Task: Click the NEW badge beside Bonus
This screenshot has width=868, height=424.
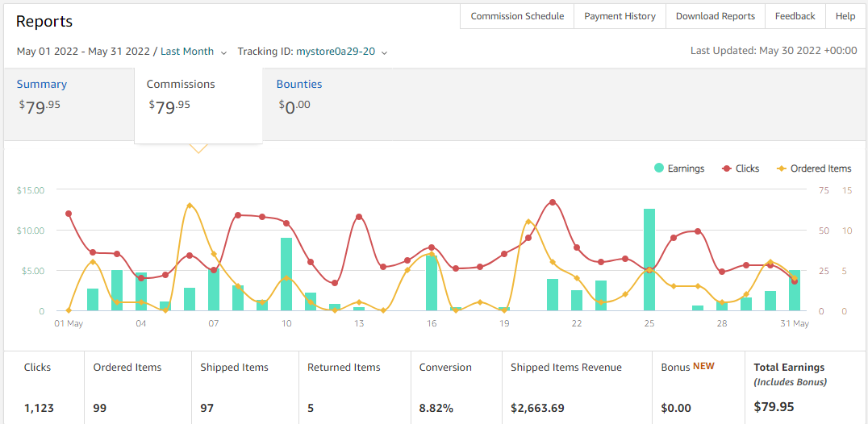Action: point(704,366)
